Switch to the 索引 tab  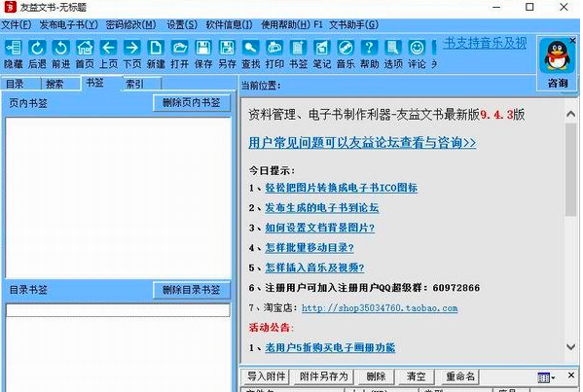click(141, 84)
